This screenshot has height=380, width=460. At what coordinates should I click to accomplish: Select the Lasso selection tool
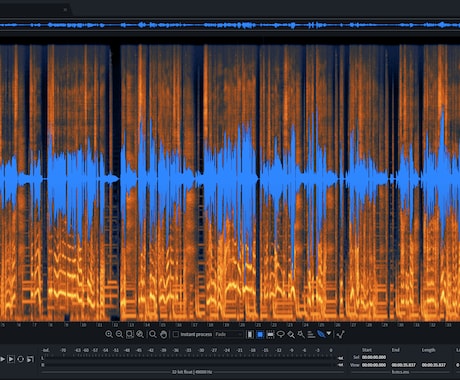[x=281, y=334]
